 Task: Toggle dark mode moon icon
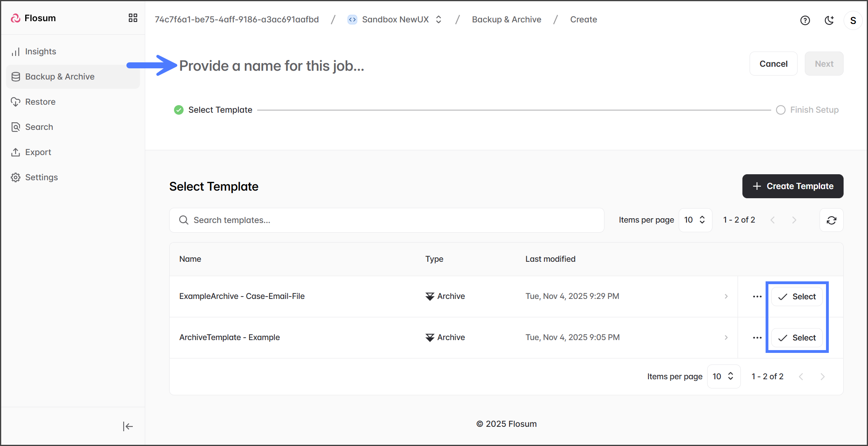[x=829, y=20]
